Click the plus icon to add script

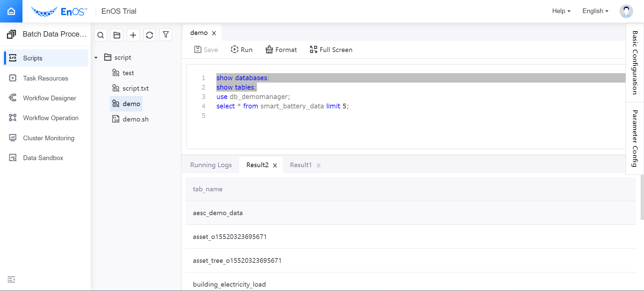click(x=133, y=35)
